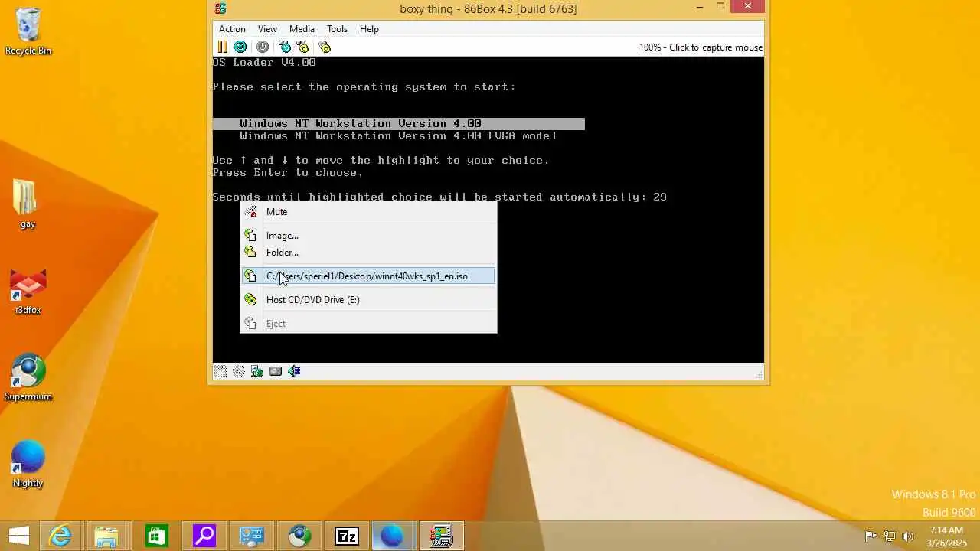Click the folder disc icon beside Folder...
Image resolution: width=980 pixels, height=551 pixels.
[x=250, y=252]
